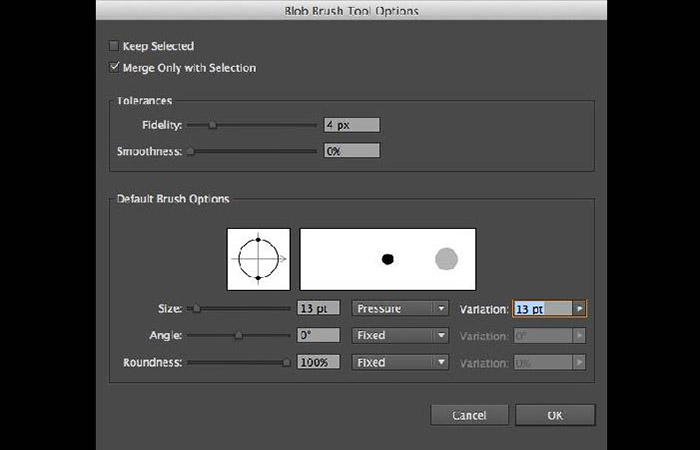Click the Angle slider handle
This screenshot has height=450, width=700.
[x=238, y=336]
